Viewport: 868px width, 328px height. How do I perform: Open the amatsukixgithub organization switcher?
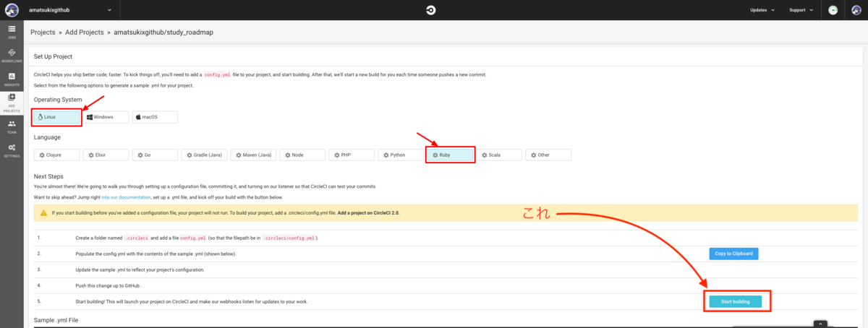point(70,10)
